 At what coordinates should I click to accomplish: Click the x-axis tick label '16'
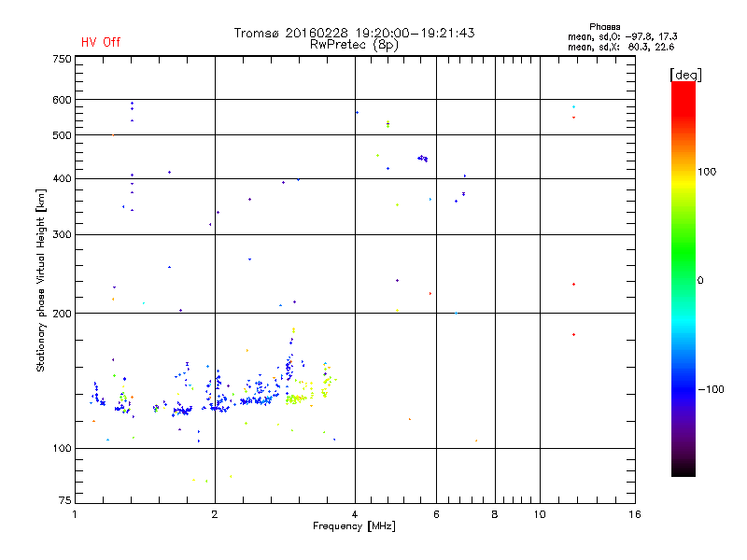[x=635, y=514]
